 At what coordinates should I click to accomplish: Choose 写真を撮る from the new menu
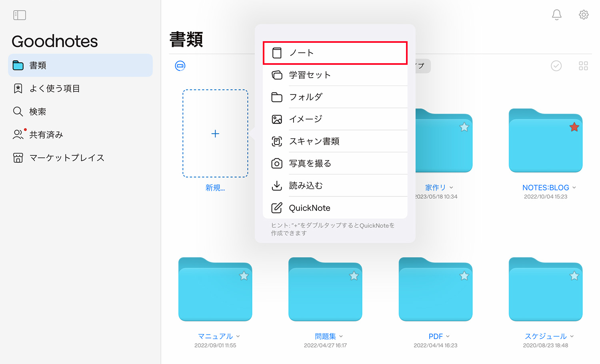pyautogui.click(x=335, y=163)
